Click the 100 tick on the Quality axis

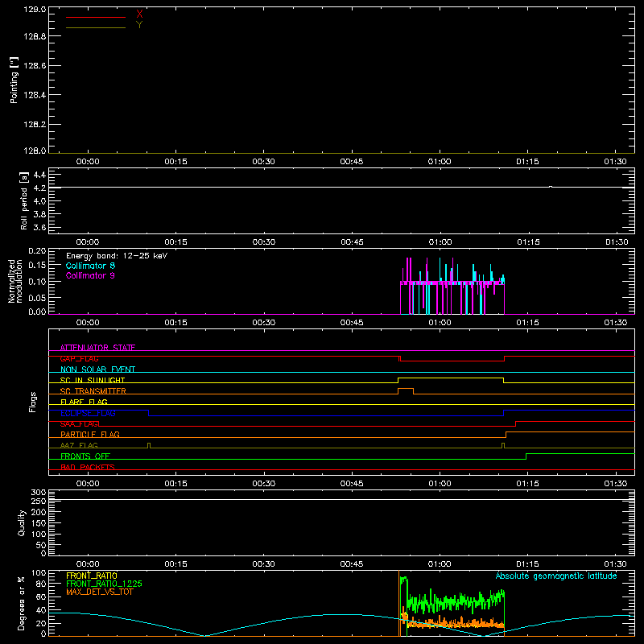38,535
